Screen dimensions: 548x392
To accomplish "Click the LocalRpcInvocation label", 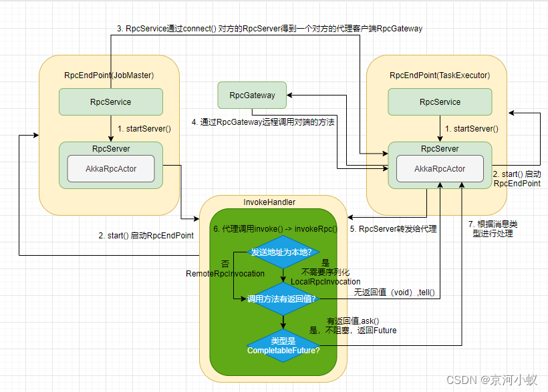I will pos(325,282).
